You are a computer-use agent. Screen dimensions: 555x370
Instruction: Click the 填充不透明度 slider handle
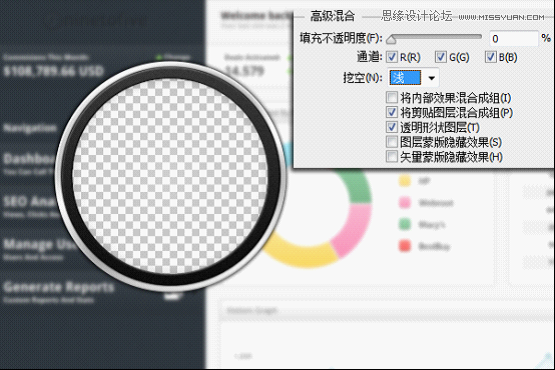point(391,40)
